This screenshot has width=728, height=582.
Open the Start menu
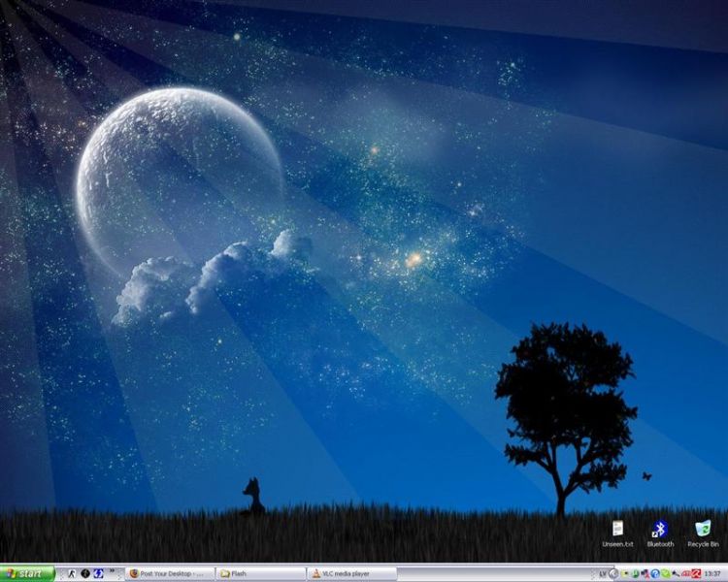27,573
